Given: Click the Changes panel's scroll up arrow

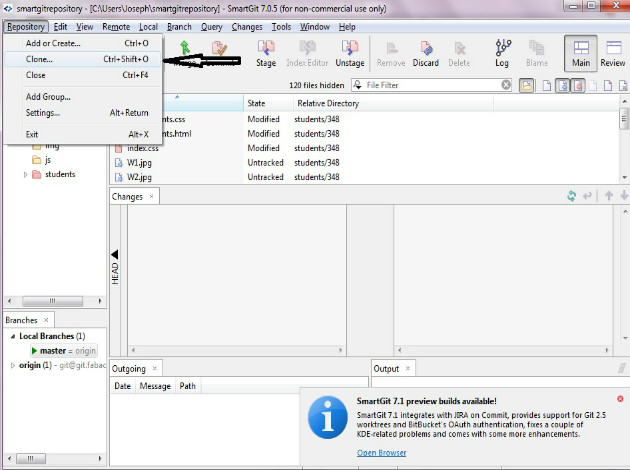Looking at the screenshot, I should tap(624, 210).
